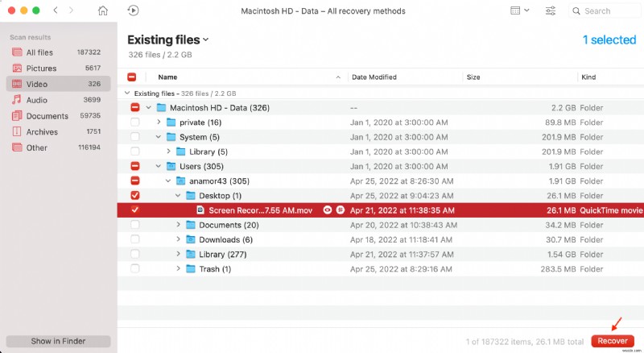Screen dimensions: 644x353
Task: Select Other category in sidebar
Action: [58, 147]
